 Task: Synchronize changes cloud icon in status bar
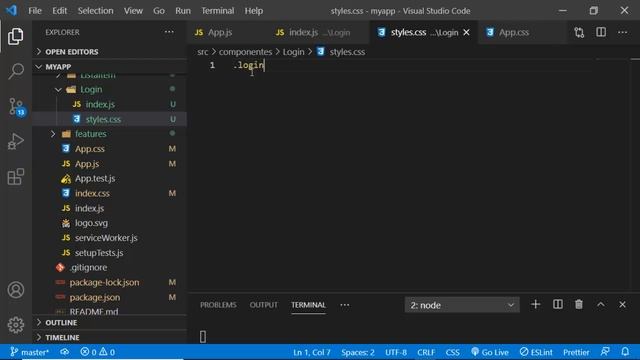64,352
